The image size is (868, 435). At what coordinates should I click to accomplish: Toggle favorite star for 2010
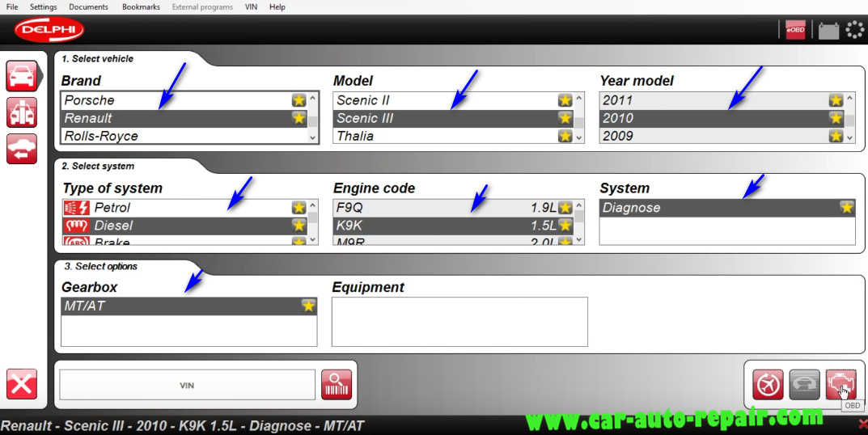coord(836,118)
